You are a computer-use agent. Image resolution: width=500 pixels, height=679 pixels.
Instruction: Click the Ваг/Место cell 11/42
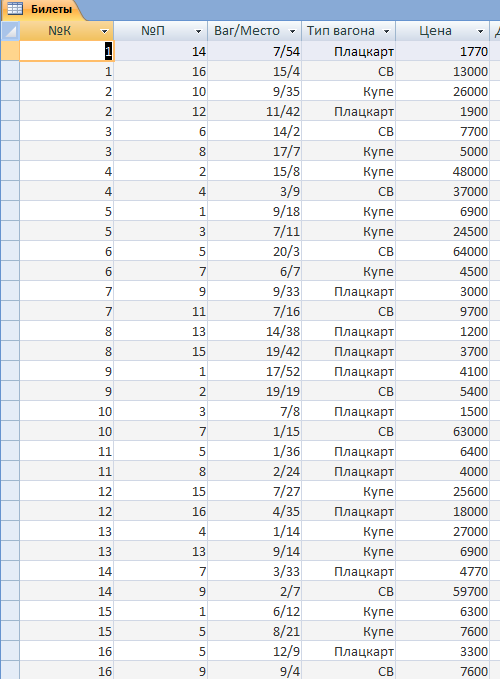pos(255,111)
